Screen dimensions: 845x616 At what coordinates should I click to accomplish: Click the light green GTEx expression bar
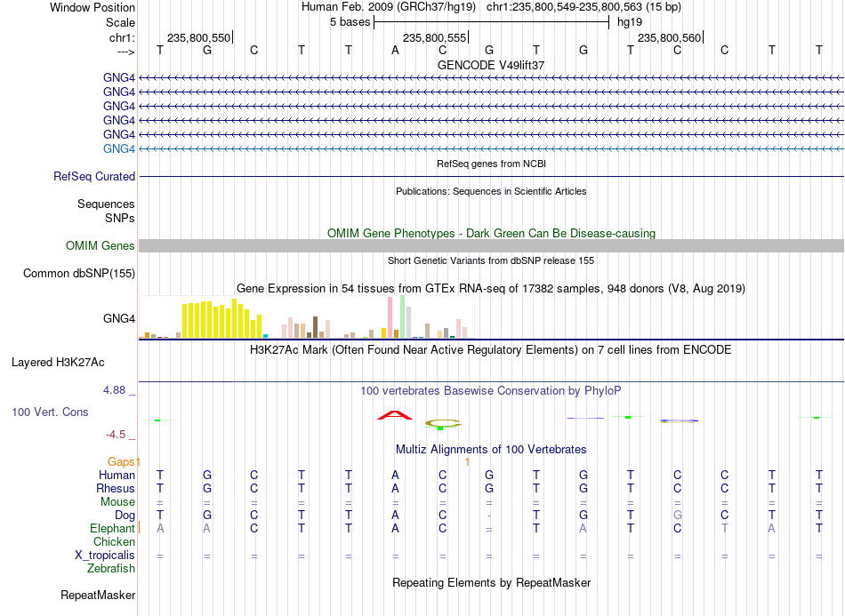403,316
